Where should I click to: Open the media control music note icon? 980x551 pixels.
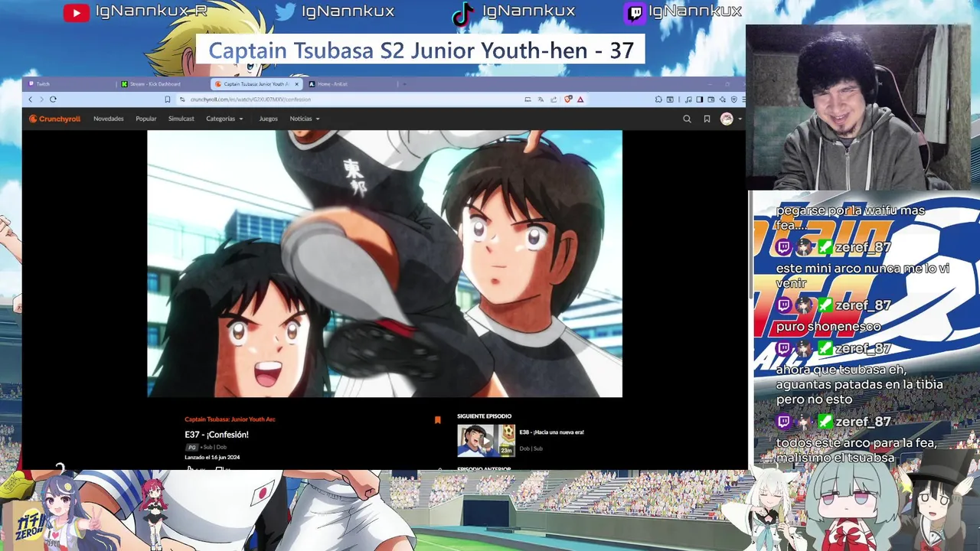[x=688, y=99]
